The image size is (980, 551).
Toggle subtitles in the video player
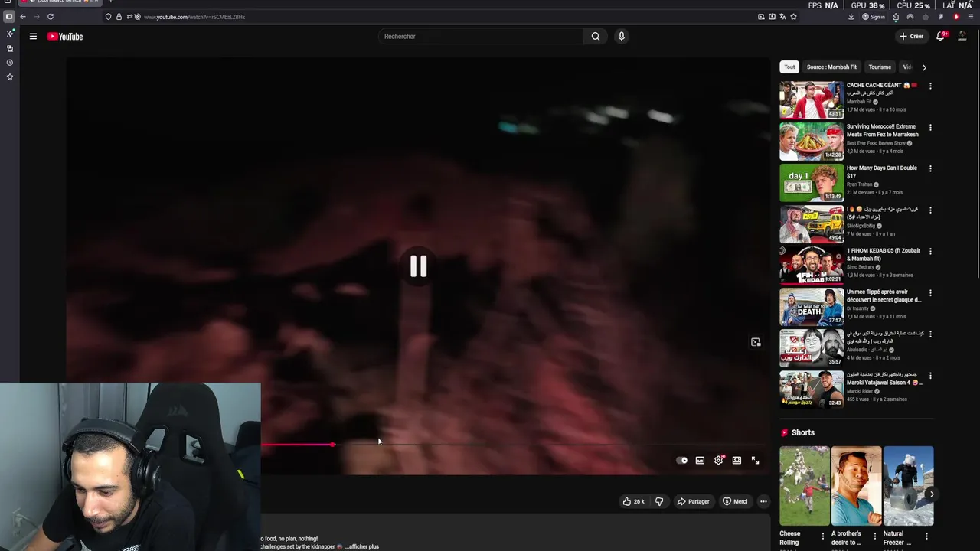click(700, 460)
